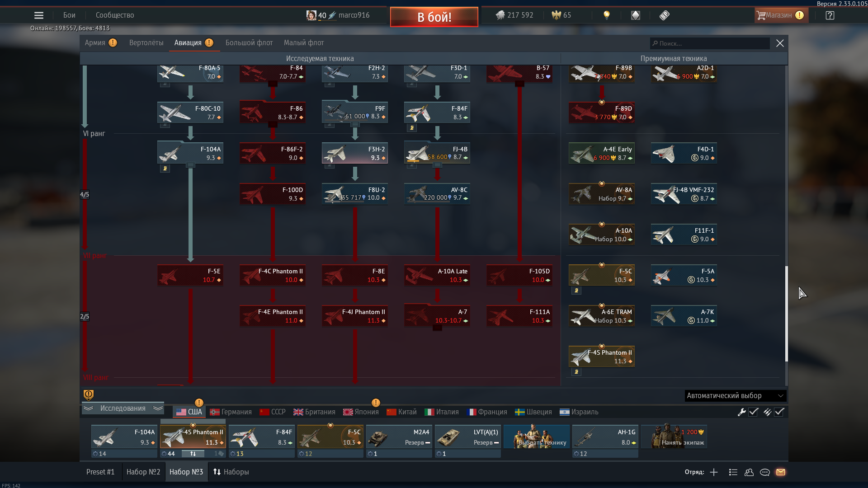Click F-4S slot crew progress bar
This screenshot has height=488, width=868.
pyautogui.click(x=193, y=422)
